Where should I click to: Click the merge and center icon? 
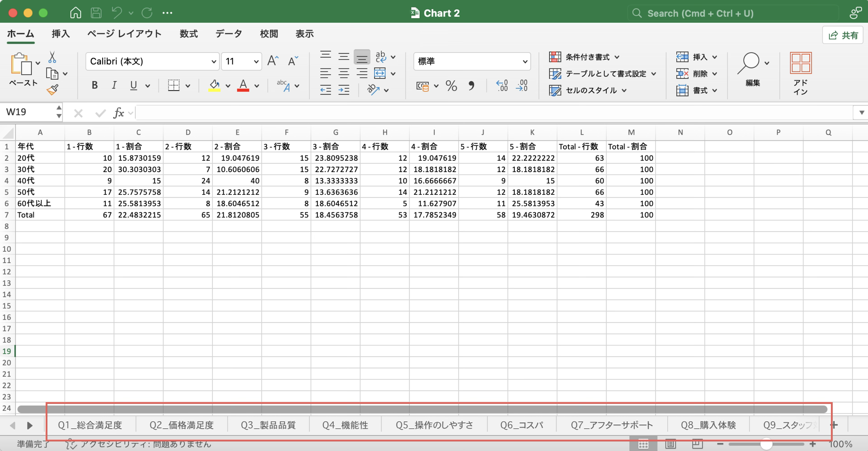pos(380,73)
